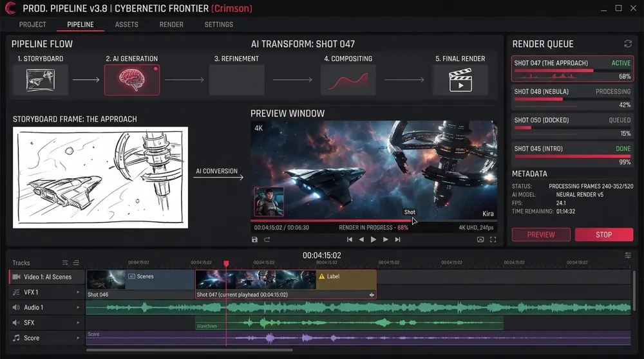Select Shot 045 (Intro) queue item
Screen dimensions: 644x359
tap(572, 154)
